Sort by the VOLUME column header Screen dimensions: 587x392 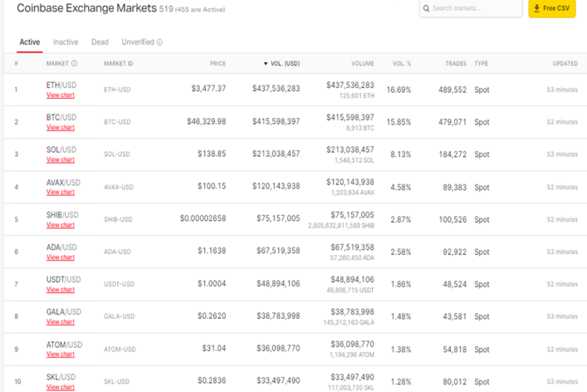pos(363,63)
